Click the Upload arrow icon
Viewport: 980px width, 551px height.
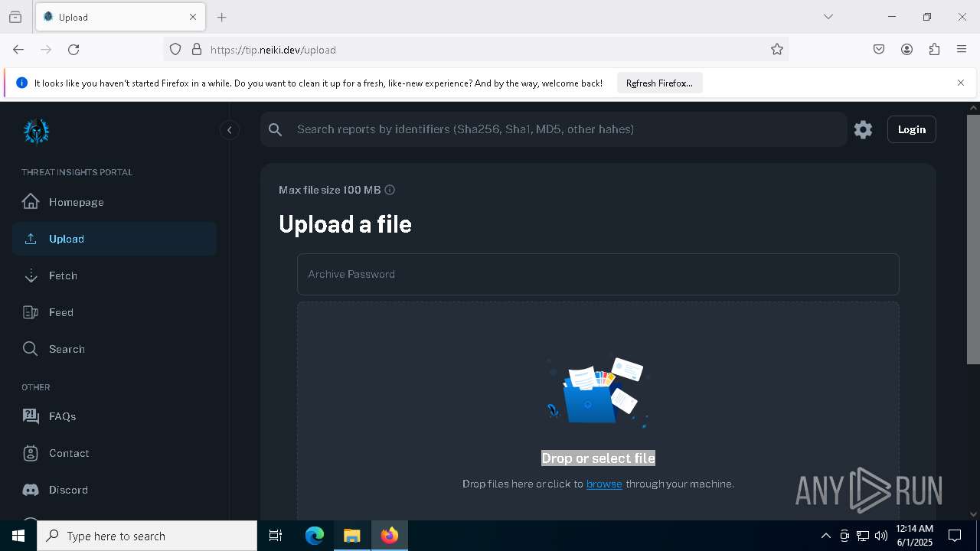(31, 239)
